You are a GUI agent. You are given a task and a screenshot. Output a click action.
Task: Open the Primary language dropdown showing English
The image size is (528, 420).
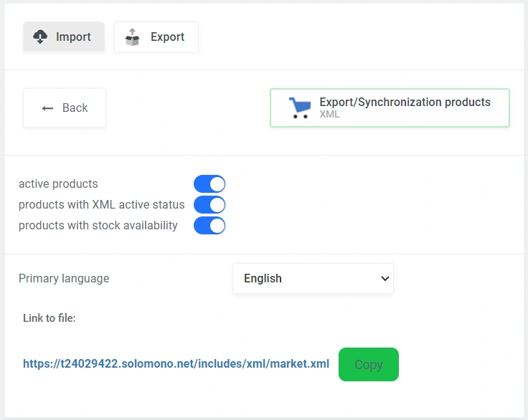[x=313, y=278]
